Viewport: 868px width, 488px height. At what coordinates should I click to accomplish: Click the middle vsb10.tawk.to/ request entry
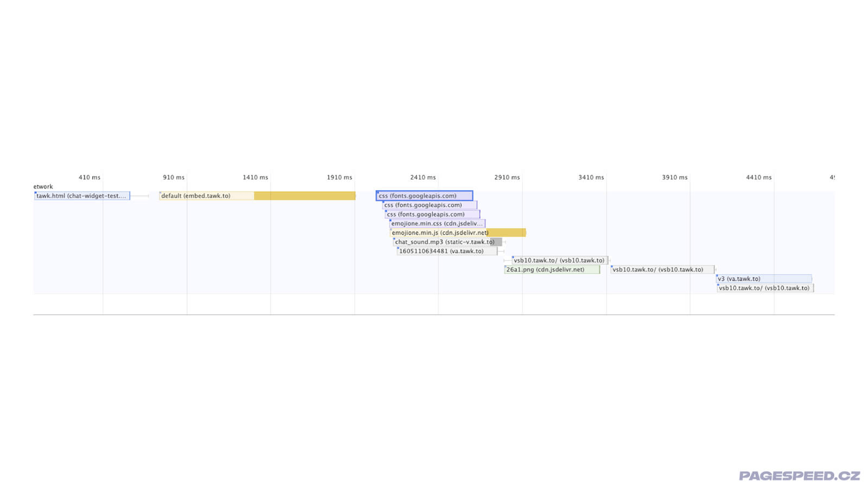point(662,269)
